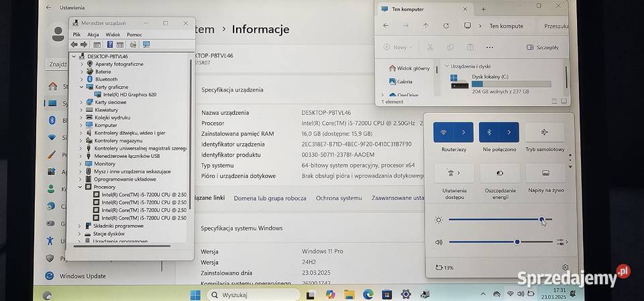644x301 pixels.
Task: Click the battery 13% indicator in quick settings
Action: click(444, 267)
